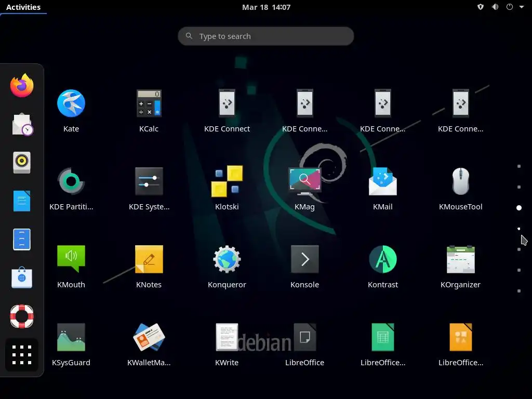The image size is (532, 399).
Task: Launch the Kate text editor
Action: point(71,103)
